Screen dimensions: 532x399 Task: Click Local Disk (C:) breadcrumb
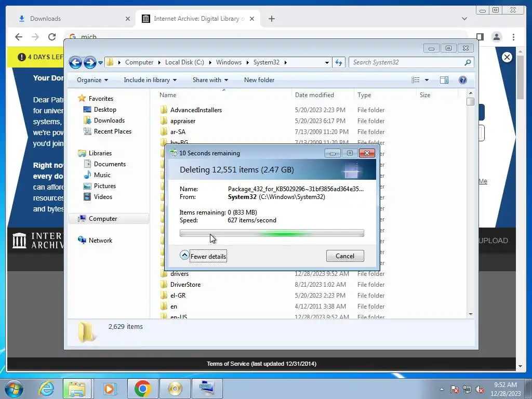point(184,62)
